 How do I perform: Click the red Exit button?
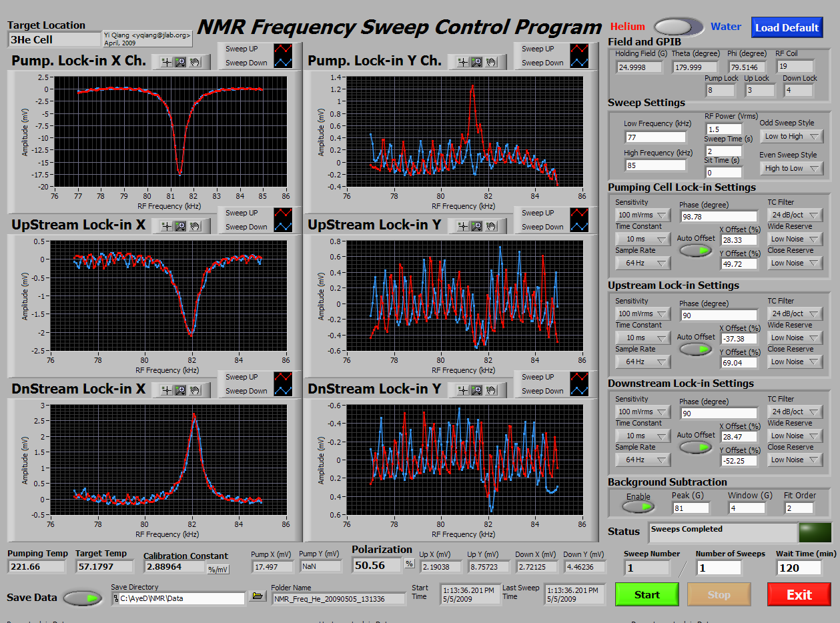coord(799,594)
